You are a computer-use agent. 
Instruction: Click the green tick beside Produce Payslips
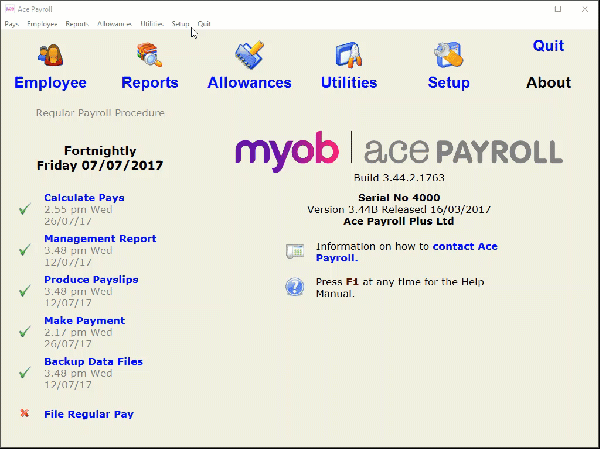pos(25,291)
